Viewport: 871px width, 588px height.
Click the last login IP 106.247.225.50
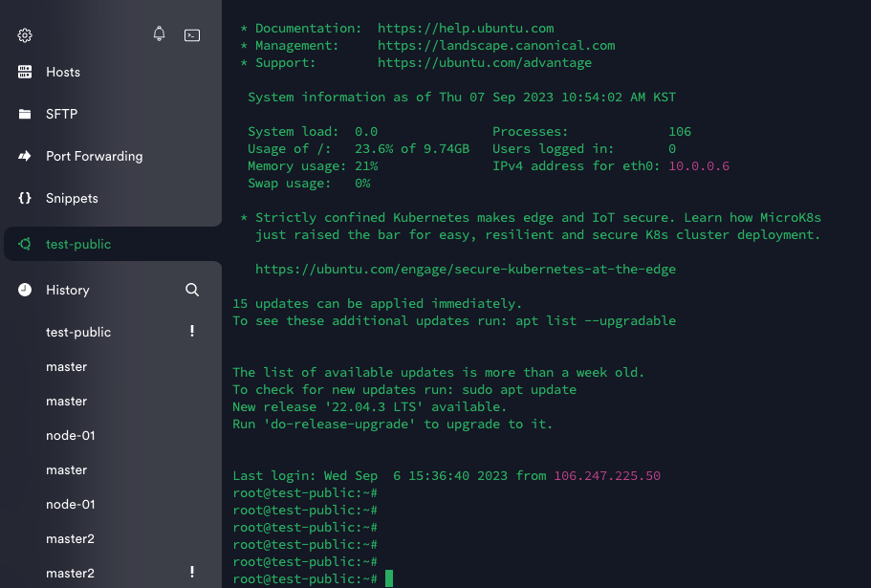pyautogui.click(x=607, y=476)
